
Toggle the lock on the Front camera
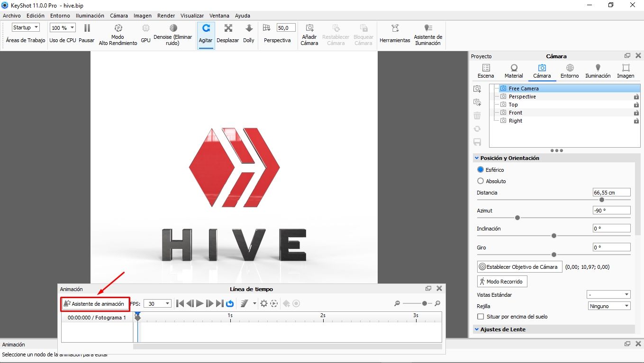(636, 113)
